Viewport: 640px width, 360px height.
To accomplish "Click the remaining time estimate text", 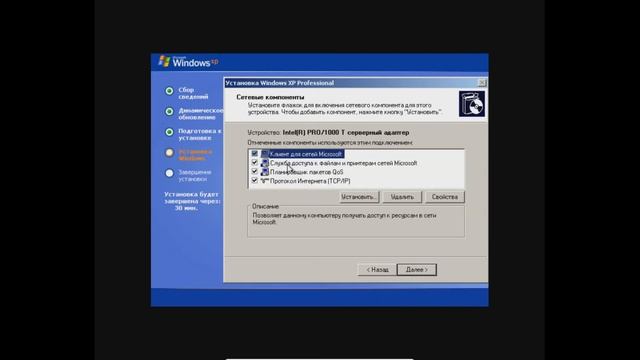I will pyautogui.click(x=192, y=201).
